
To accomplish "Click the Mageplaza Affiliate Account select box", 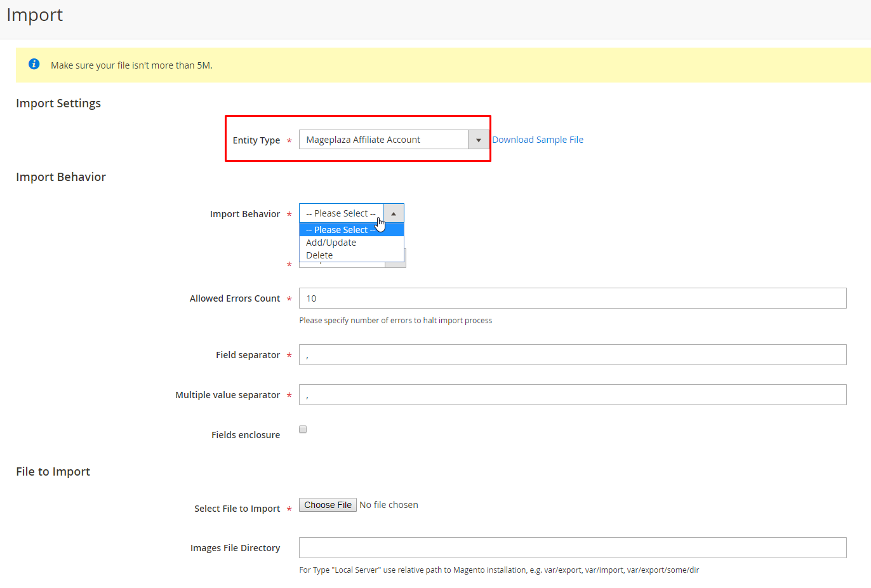I will click(384, 140).
